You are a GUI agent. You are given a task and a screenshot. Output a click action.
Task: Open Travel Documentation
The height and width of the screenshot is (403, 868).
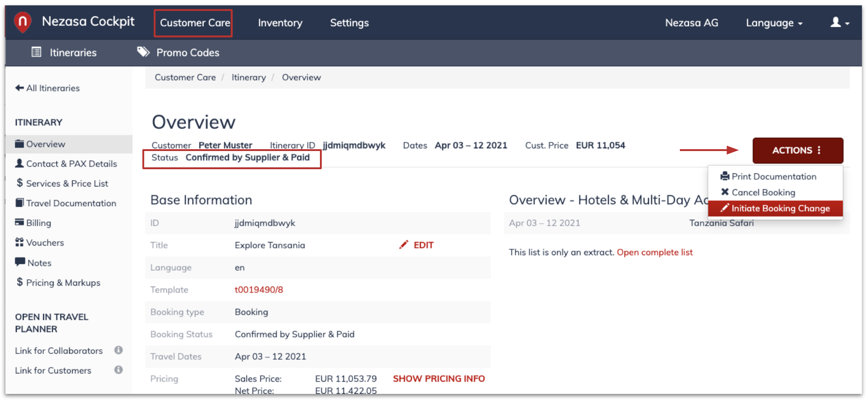click(71, 203)
